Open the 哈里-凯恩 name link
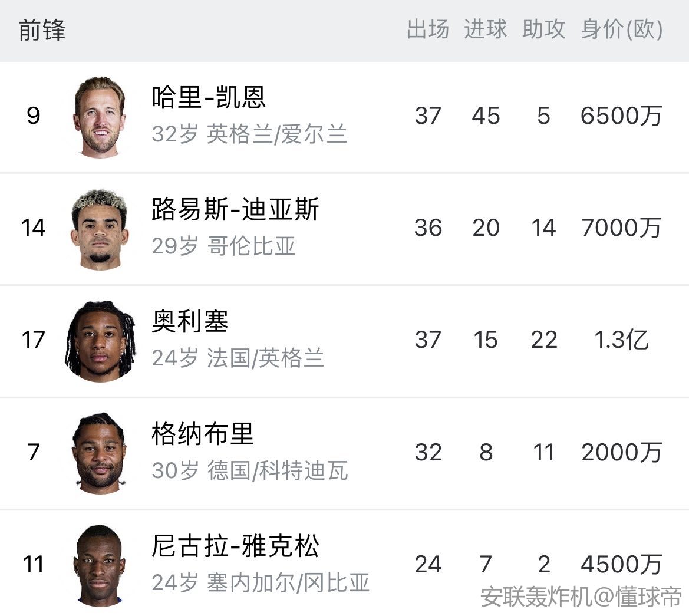Screen dimensions: 689x616 pos(209,98)
